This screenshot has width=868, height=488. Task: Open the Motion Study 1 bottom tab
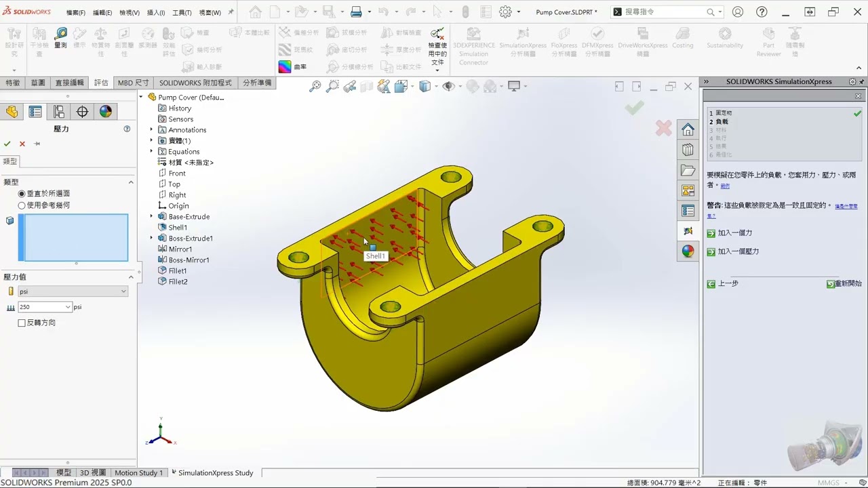coord(138,472)
